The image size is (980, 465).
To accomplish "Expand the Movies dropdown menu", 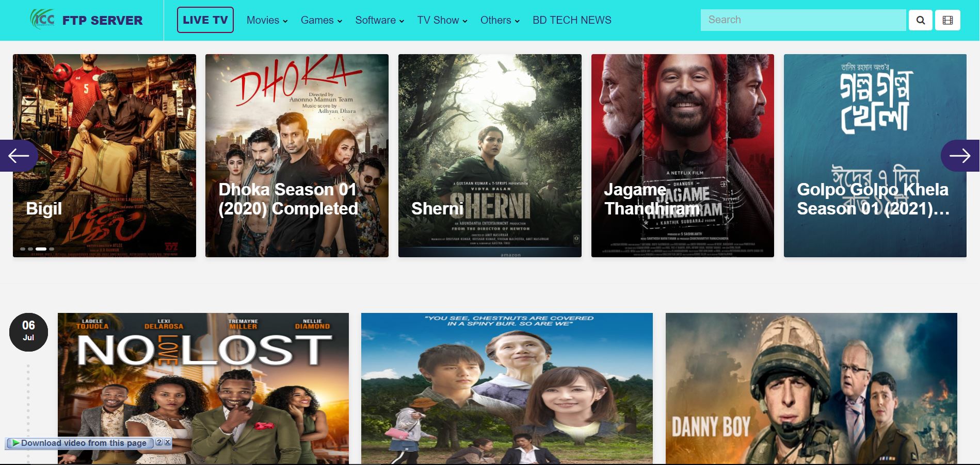I will (x=267, y=20).
